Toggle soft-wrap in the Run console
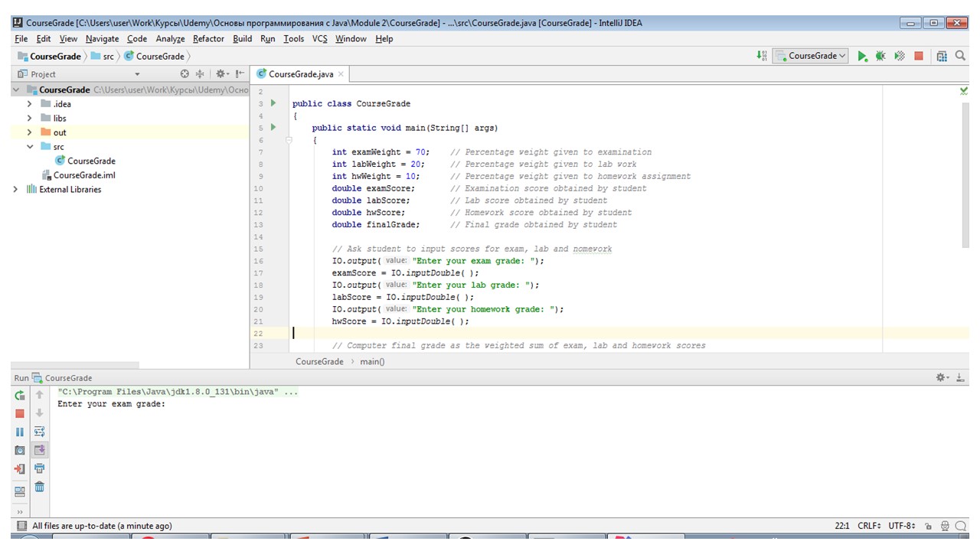The image size is (980, 551). (40, 432)
